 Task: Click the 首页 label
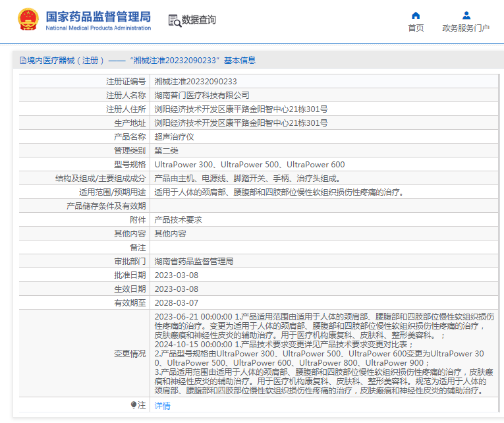pos(416,28)
